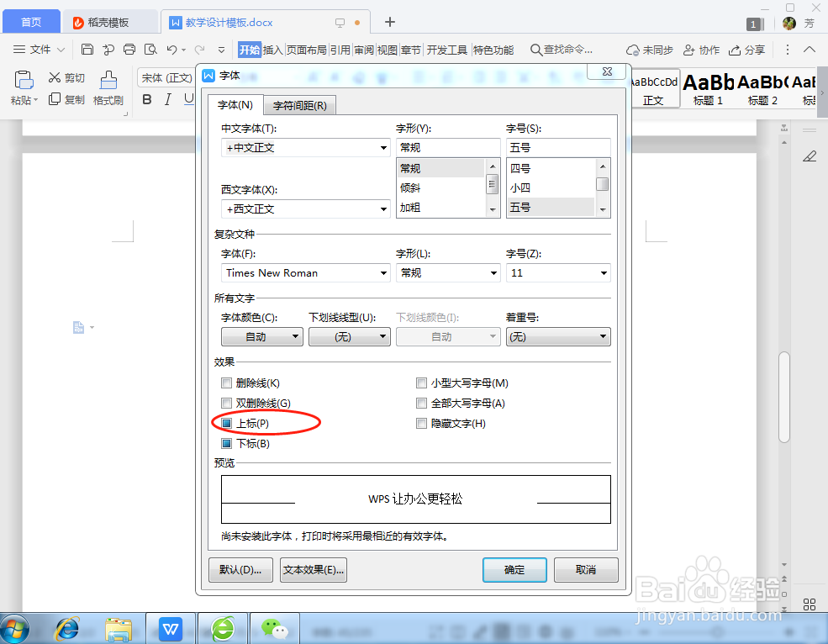Click the Print Preview icon
The width and height of the screenshot is (828, 644).
(x=150, y=50)
